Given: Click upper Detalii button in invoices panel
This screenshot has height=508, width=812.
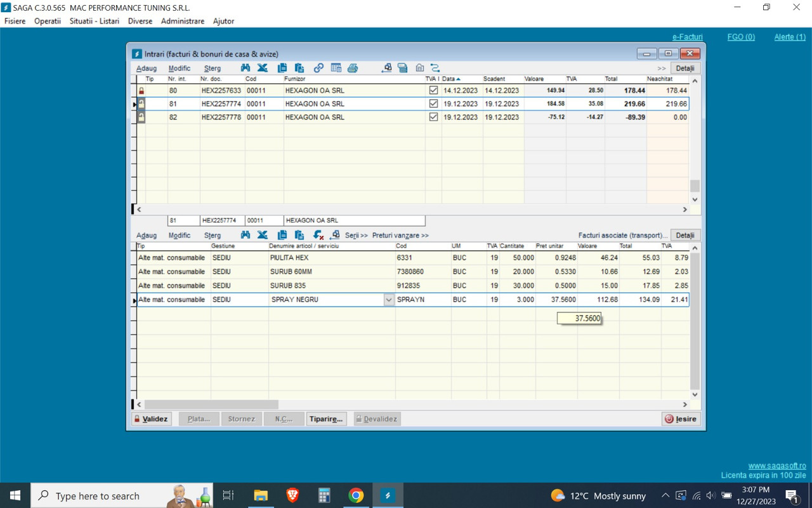Looking at the screenshot, I should point(685,69).
